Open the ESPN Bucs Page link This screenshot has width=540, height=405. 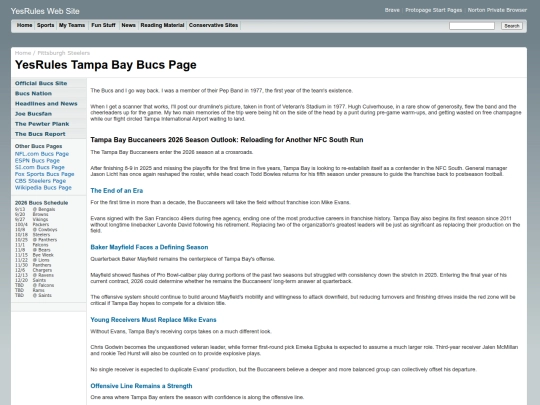click(x=37, y=161)
